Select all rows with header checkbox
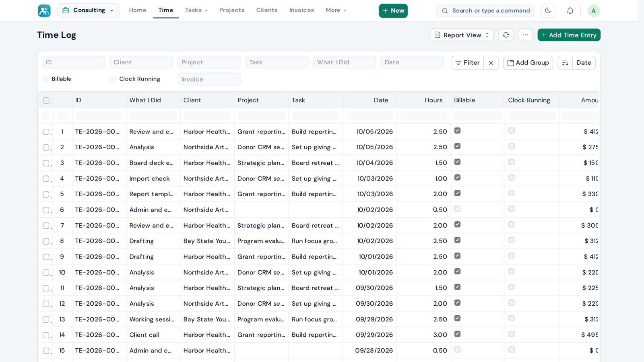This screenshot has width=644, height=362. (46, 101)
